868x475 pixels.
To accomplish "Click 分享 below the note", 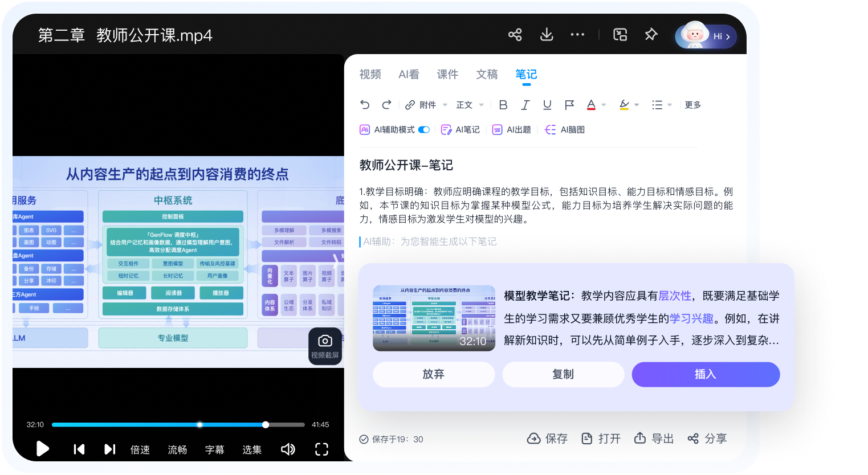I will (707, 439).
